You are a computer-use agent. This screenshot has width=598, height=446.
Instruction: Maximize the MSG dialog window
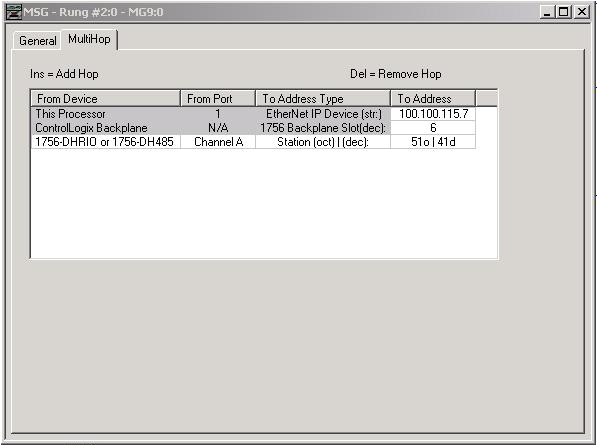(x=564, y=12)
